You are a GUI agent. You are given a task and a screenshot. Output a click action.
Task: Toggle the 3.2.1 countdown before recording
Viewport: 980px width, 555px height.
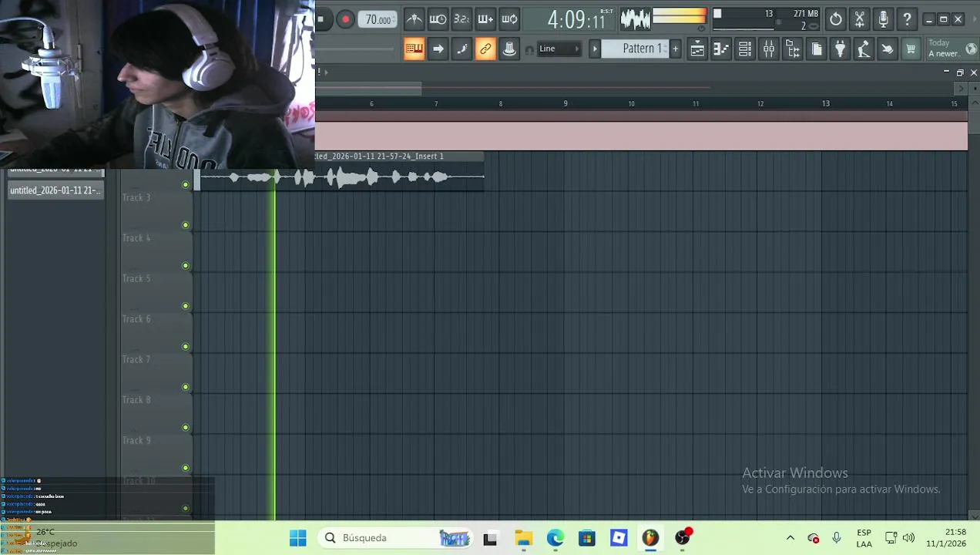pyautogui.click(x=461, y=19)
